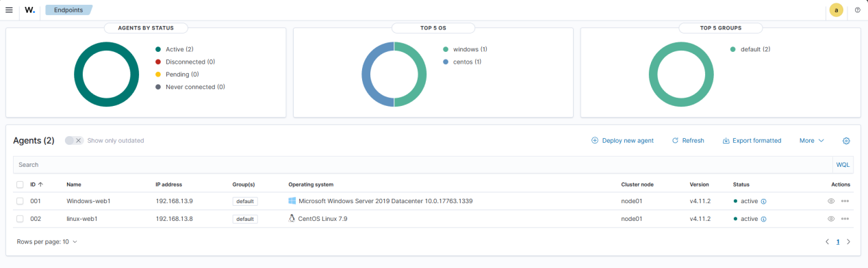868x268 pixels.
Task: Open Rows per page selector
Action: 47,241
